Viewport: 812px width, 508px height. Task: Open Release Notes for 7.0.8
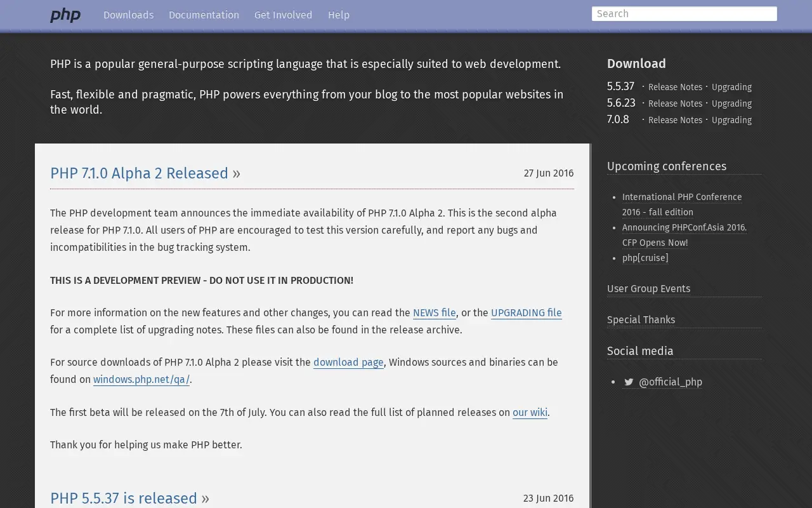click(675, 120)
